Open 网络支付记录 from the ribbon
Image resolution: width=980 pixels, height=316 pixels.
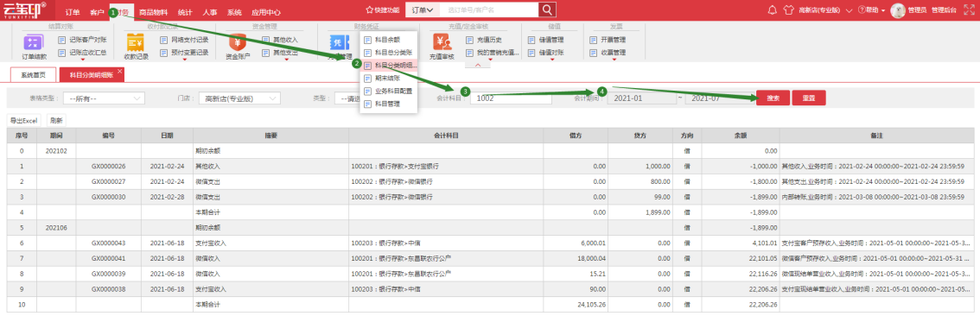point(184,40)
